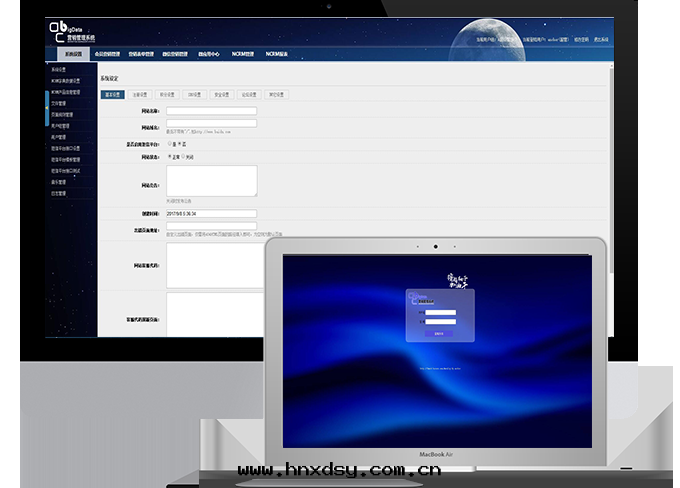Open the 安全设置 sub-tab
The height and width of the screenshot is (488, 680).
pyautogui.click(x=220, y=95)
